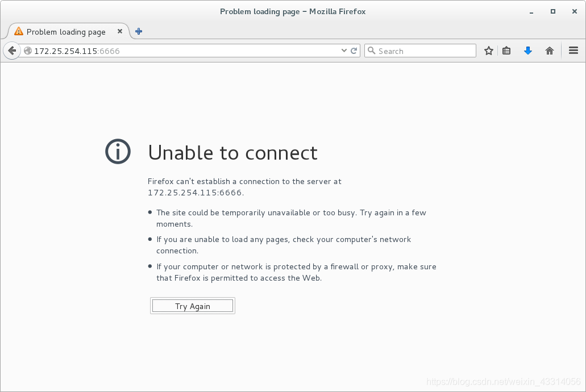The width and height of the screenshot is (586, 392).
Task: Bookmark this page with the star icon
Action: (488, 51)
